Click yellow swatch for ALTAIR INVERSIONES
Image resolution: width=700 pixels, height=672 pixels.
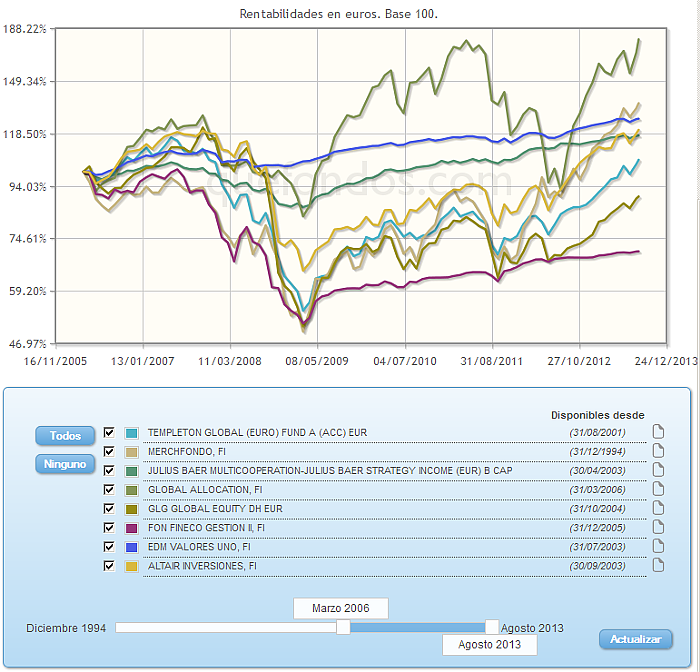131,567
